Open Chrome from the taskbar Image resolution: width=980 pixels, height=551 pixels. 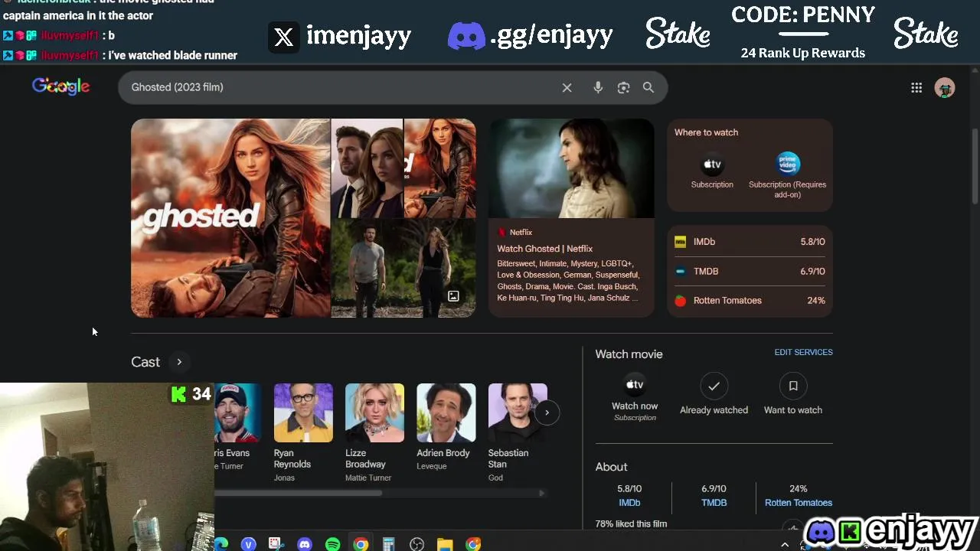coord(361,544)
